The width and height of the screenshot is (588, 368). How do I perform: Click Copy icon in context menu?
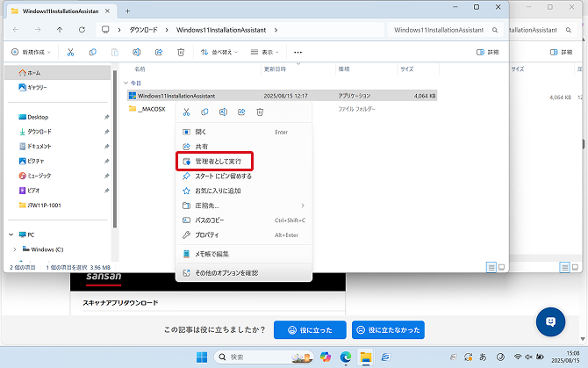coord(204,112)
